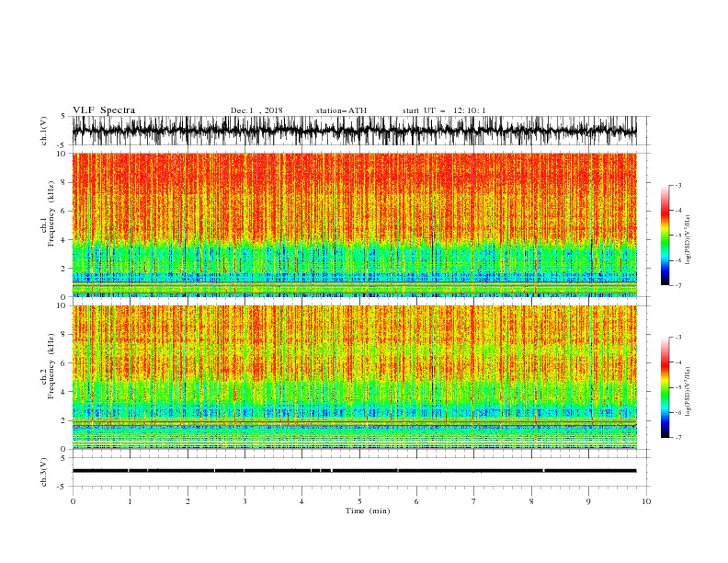Click time axis tick label '8'
This screenshot has width=728, height=563.
point(531,501)
